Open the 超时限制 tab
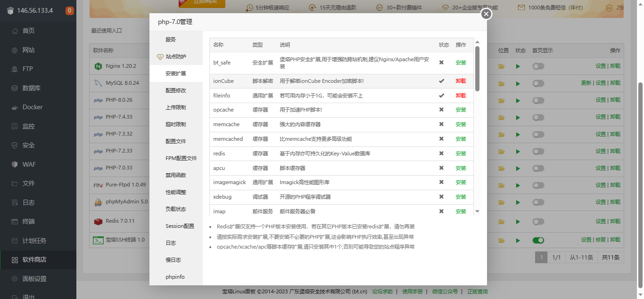The height and width of the screenshot is (299, 644). tap(176, 124)
